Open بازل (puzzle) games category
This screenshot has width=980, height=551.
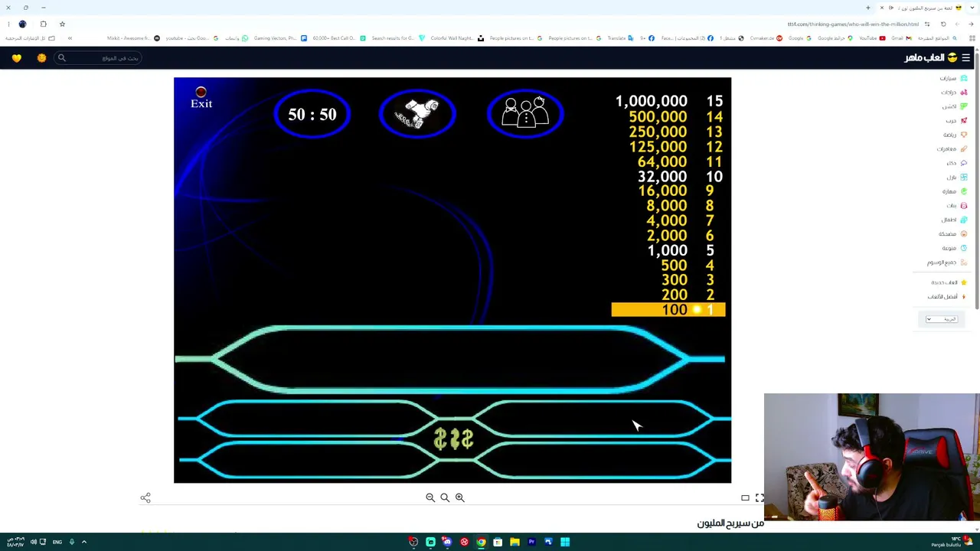pyautogui.click(x=956, y=177)
